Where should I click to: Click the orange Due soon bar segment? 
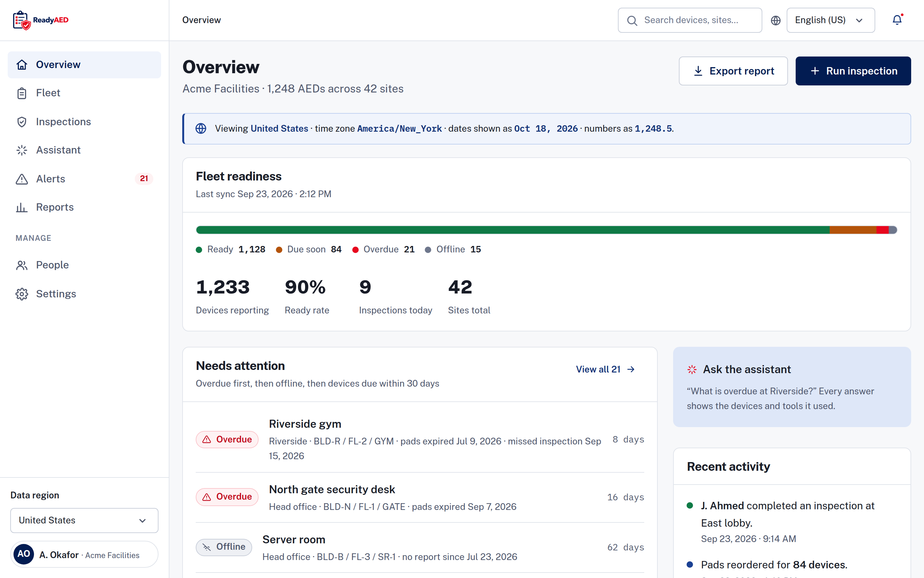853,230
